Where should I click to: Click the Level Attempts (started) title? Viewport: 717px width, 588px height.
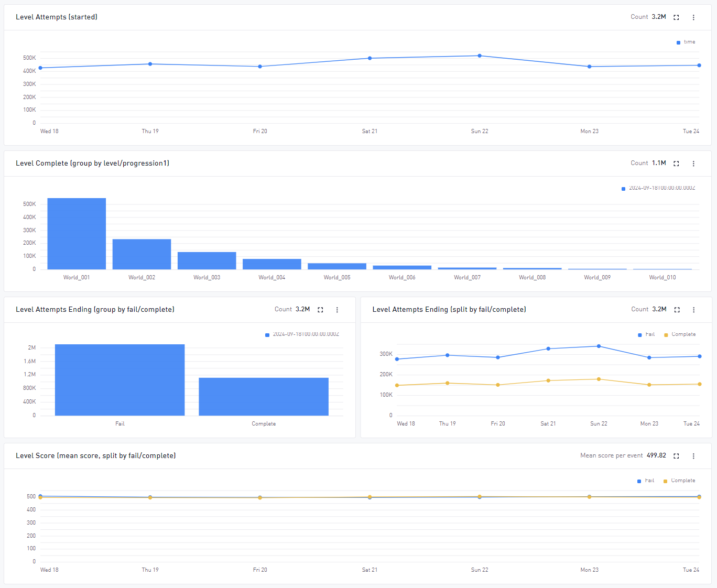coord(57,17)
